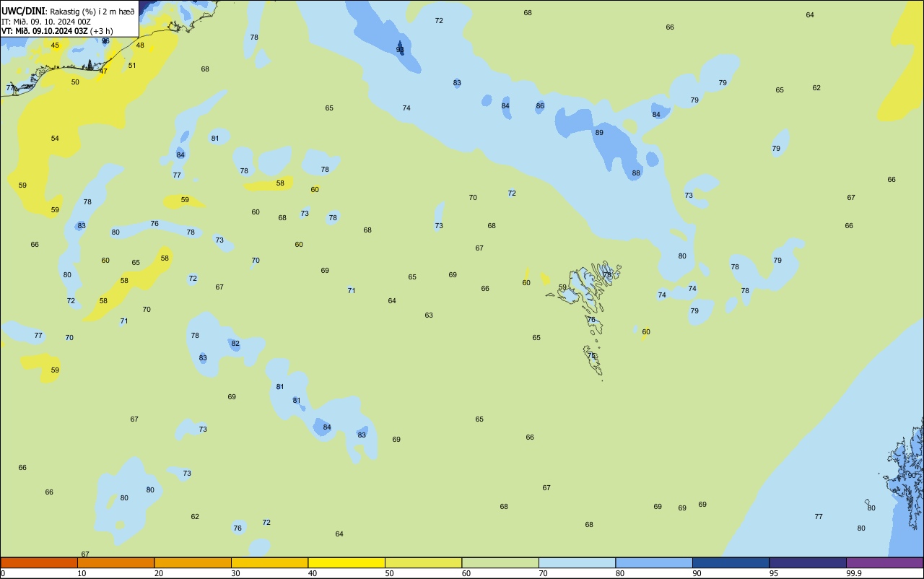Select the medium blue 80–90 legend swatch
Screen dimensions: 924x579
(654, 562)
